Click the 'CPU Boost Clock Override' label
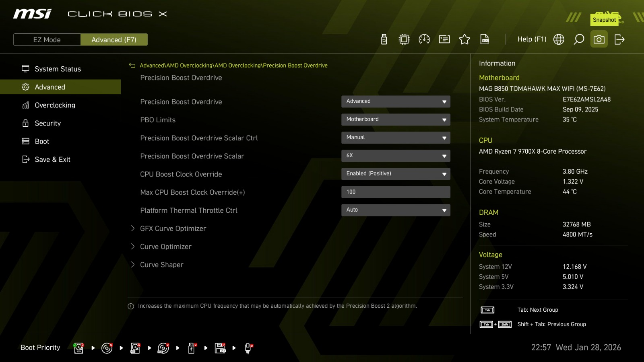The width and height of the screenshot is (644, 362). point(181,174)
